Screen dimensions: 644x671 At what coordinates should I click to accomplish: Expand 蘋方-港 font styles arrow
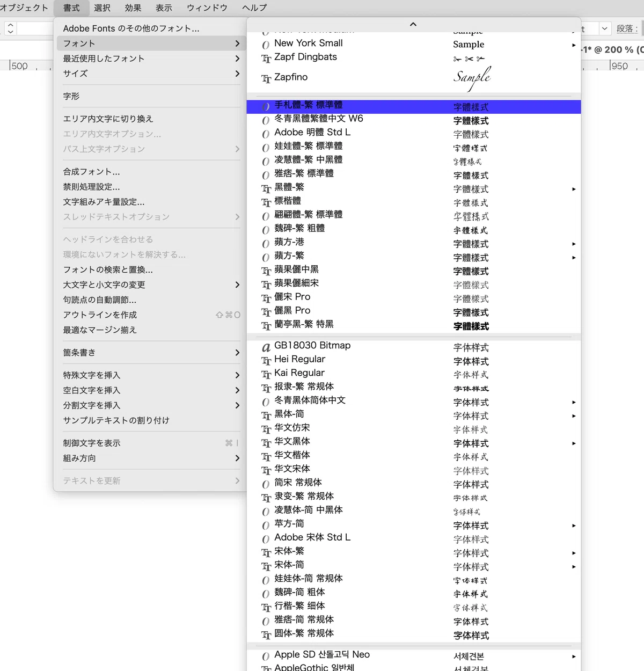[574, 244]
